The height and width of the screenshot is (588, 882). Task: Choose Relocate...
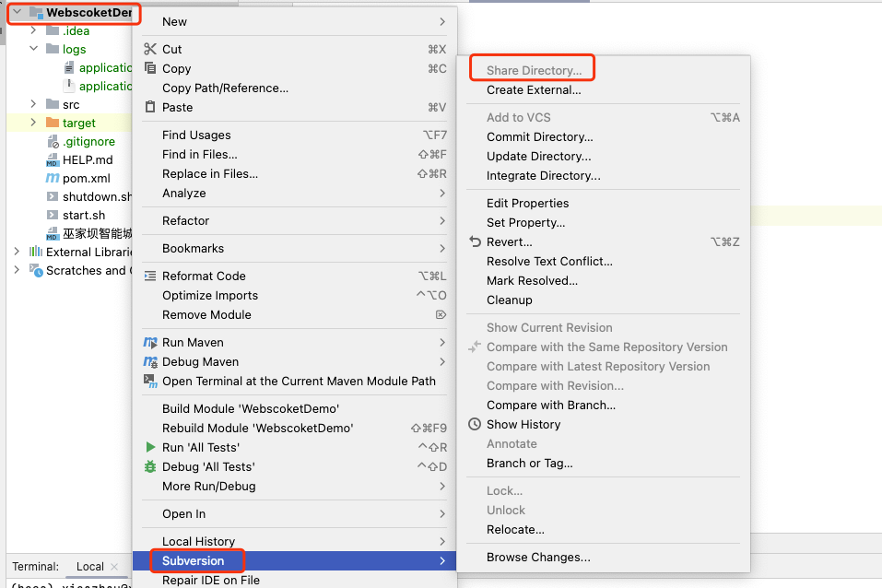(515, 530)
